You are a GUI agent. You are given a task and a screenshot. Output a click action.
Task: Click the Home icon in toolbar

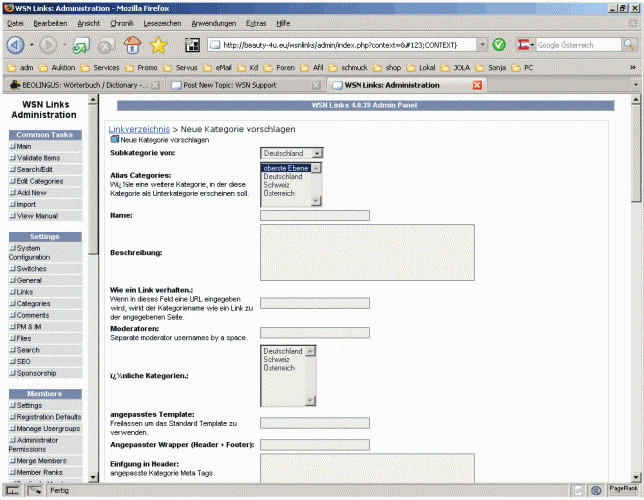pos(132,45)
